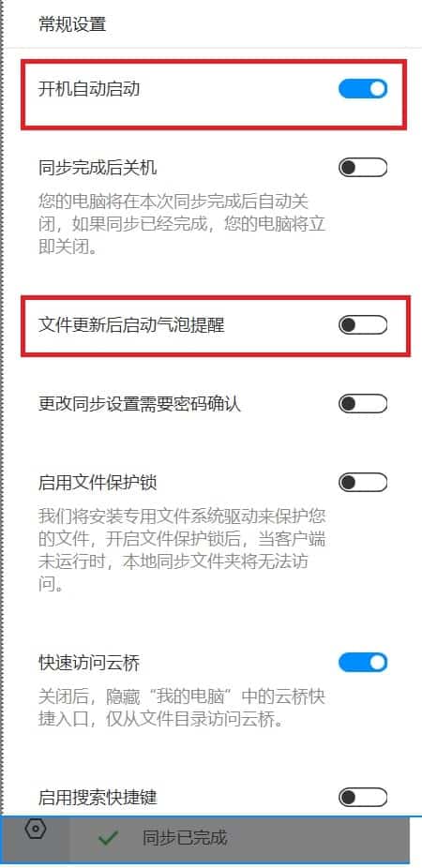The height and width of the screenshot is (868, 422).
Task: Turn on the 启用文件保护锁 switch
Action: [363, 483]
